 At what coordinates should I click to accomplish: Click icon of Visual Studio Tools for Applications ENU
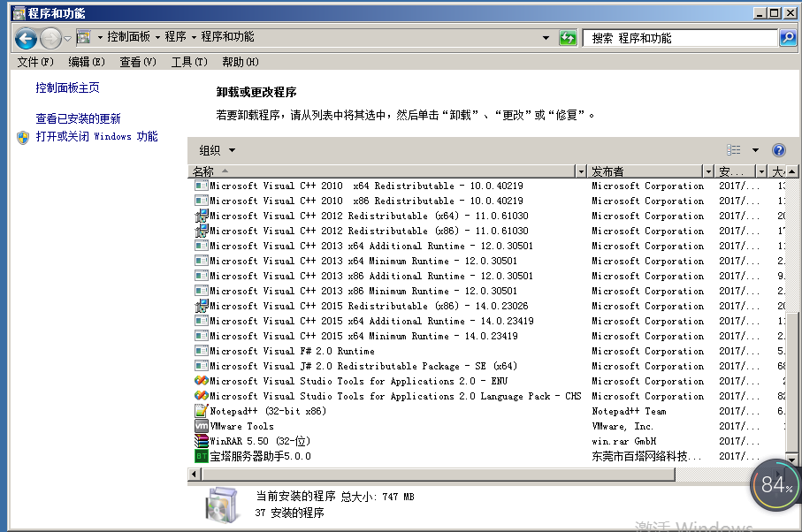[x=202, y=381]
